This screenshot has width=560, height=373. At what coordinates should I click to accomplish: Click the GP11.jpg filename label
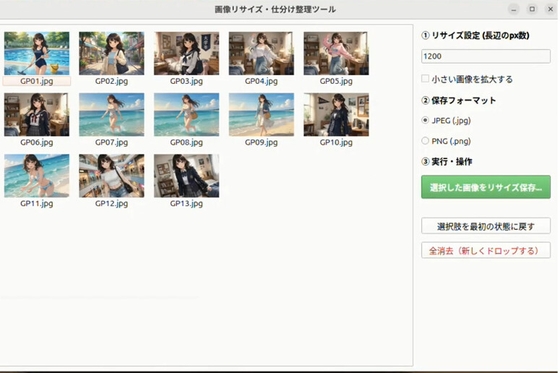tap(37, 203)
